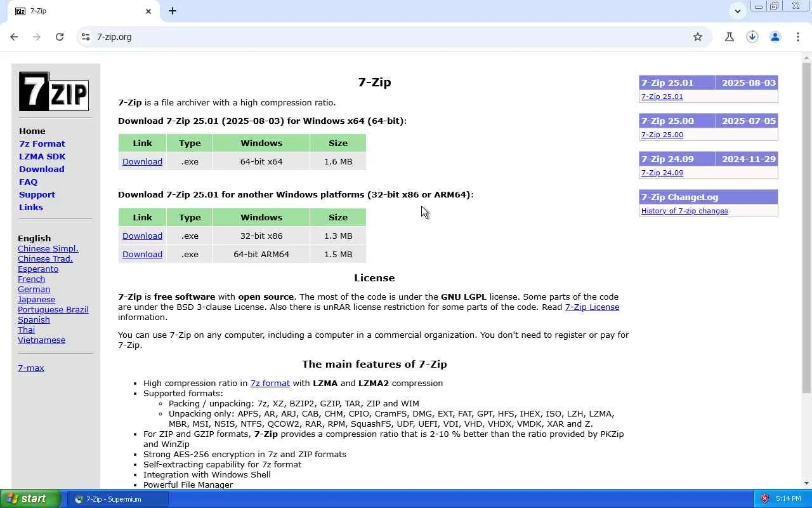The width and height of the screenshot is (812, 508).
Task: Click 'The main features of 7-Zip' heading
Action: pyautogui.click(x=374, y=364)
